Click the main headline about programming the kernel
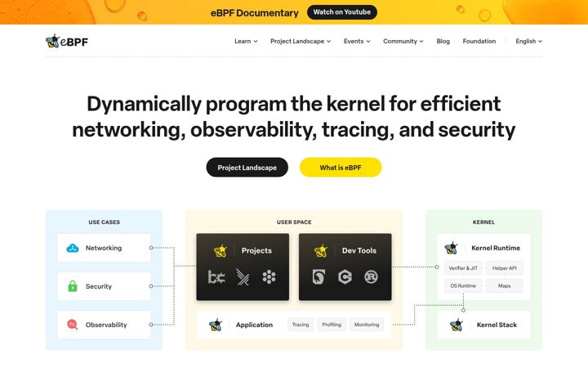 [294, 116]
